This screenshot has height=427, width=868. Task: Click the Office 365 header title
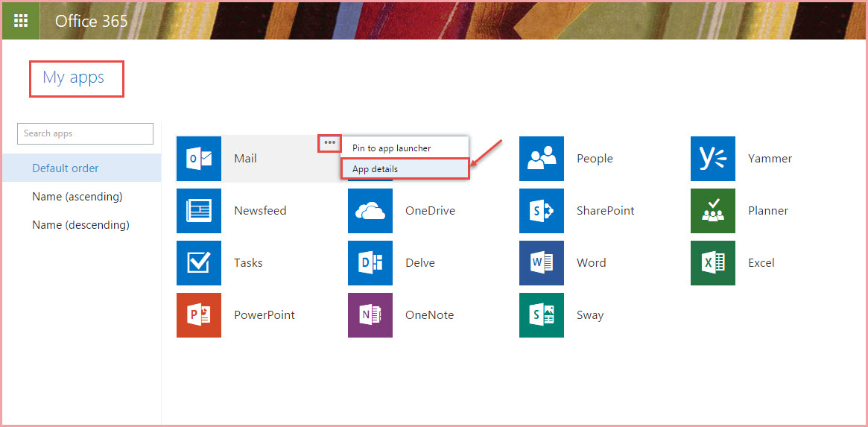click(x=92, y=21)
